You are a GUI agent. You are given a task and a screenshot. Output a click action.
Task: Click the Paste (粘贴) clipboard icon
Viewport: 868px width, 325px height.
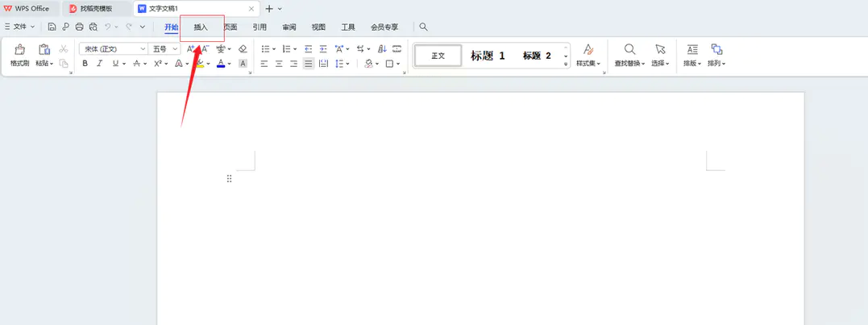(x=44, y=50)
